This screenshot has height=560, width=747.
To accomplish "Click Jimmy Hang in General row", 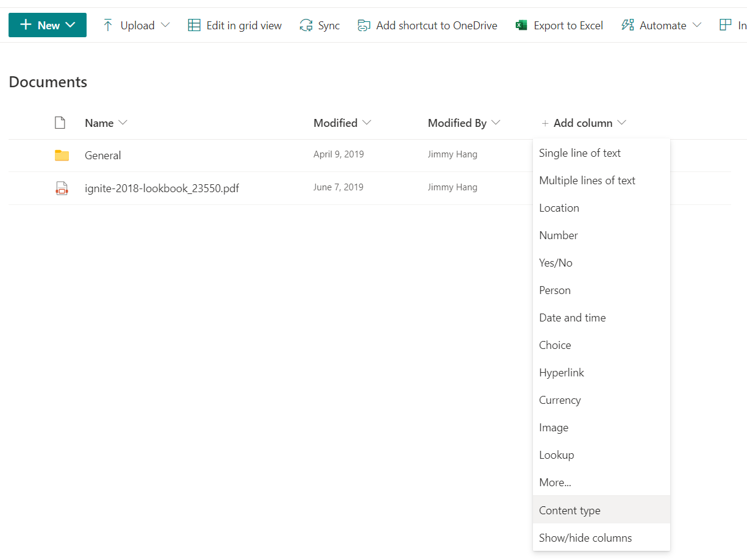I will pyautogui.click(x=452, y=154).
